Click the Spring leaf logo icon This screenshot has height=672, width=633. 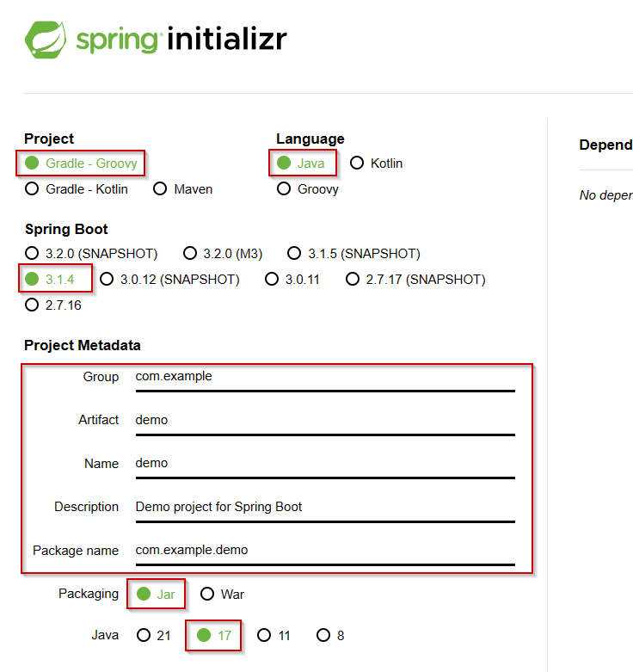(x=46, y=40)
